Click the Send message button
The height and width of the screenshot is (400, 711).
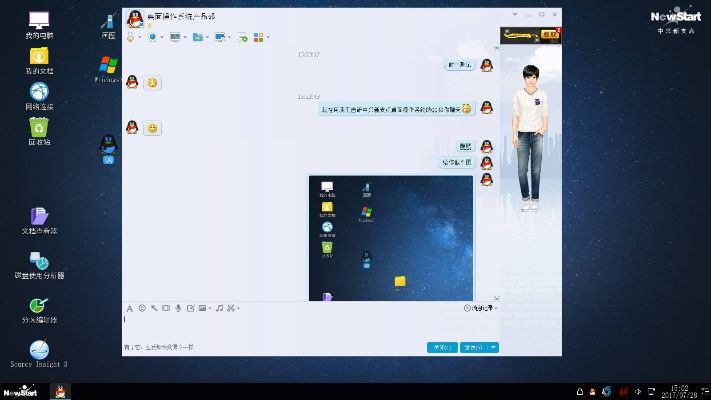click(x=472, y=347)
